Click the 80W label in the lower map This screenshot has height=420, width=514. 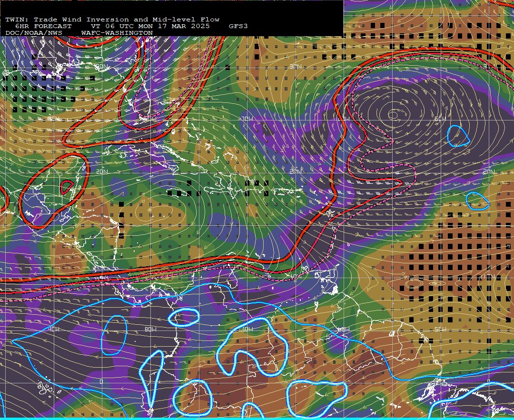click(x=150, y=329)
